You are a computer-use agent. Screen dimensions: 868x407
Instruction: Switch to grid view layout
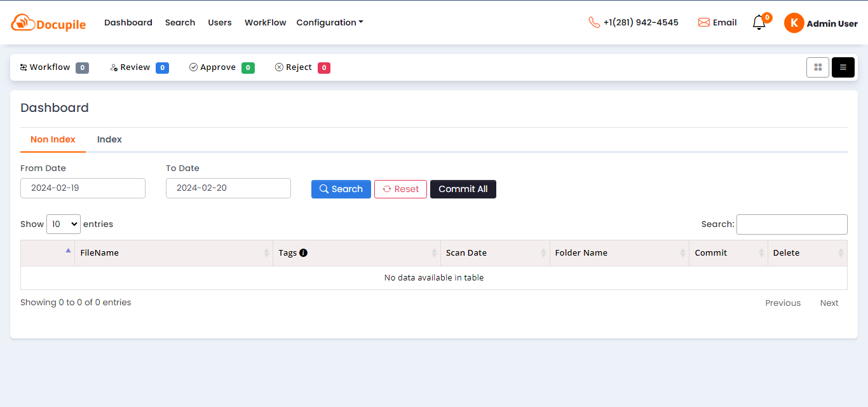point(818,67)
